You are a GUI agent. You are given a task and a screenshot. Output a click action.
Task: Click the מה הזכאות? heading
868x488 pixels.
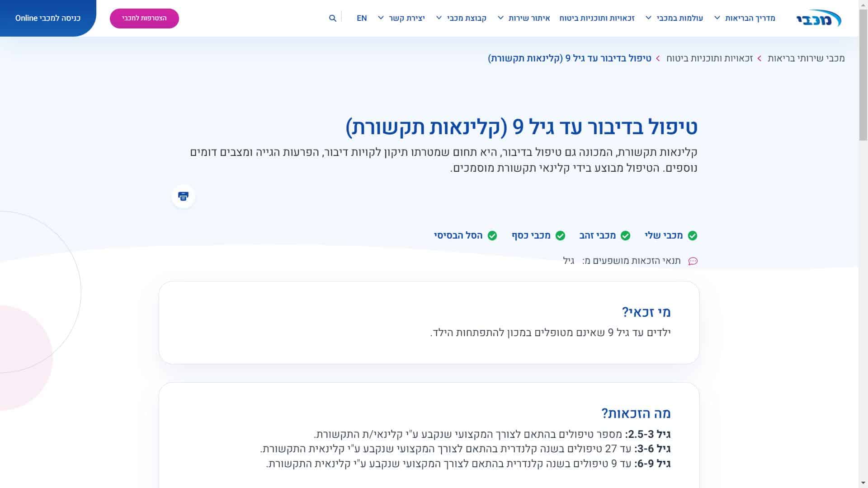tap(636, 413)
